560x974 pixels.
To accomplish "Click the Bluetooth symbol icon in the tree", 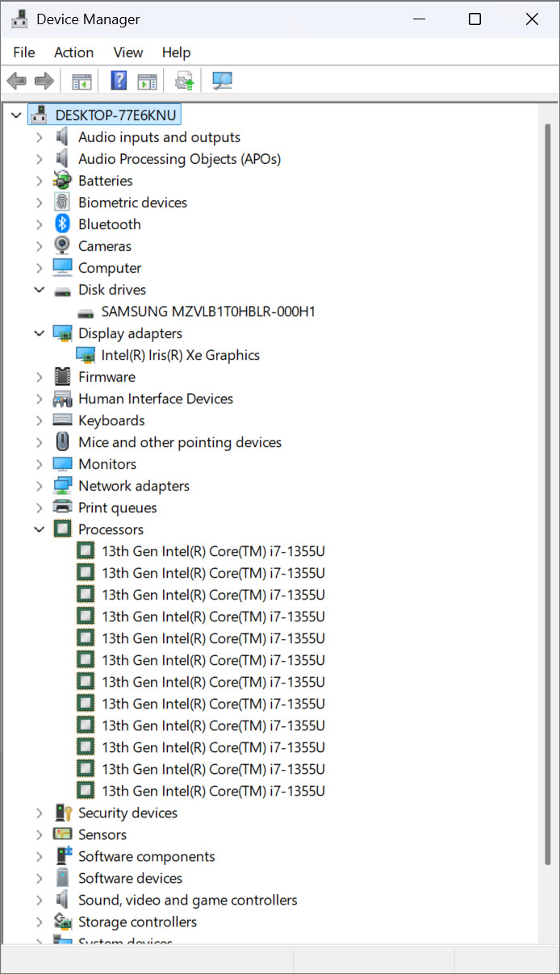I will [63, 224].
